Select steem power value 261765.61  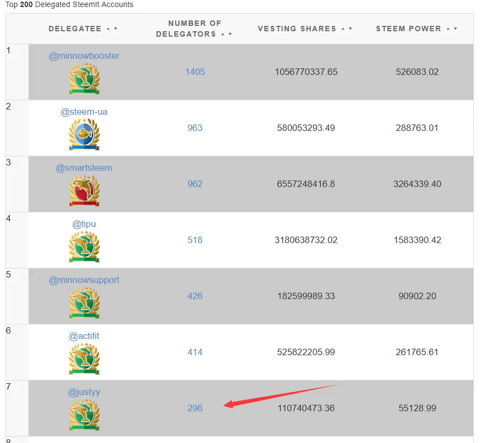[417, 352]
